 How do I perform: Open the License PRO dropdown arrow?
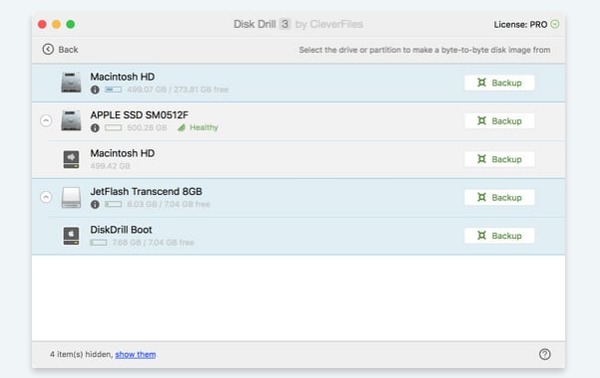tap(554, 24)
